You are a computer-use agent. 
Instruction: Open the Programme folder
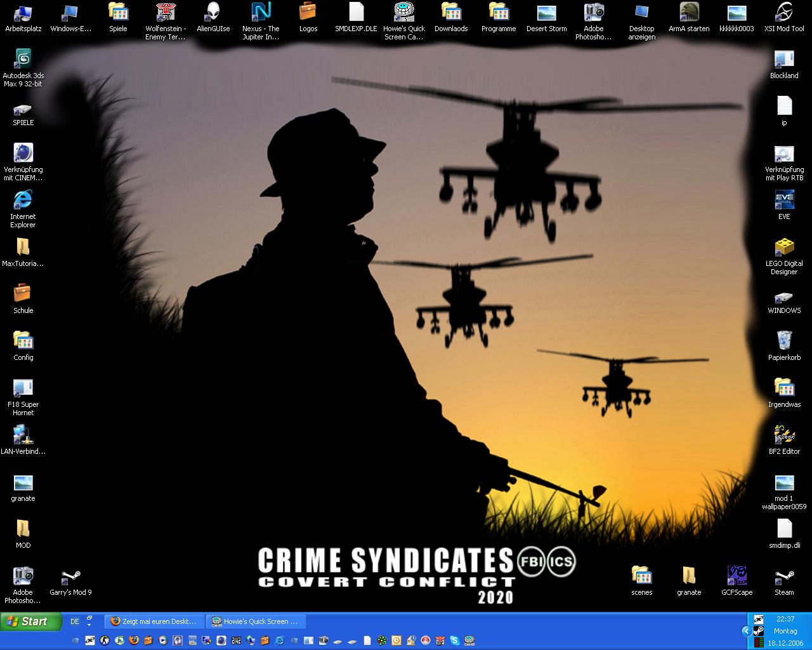point(499,18)
